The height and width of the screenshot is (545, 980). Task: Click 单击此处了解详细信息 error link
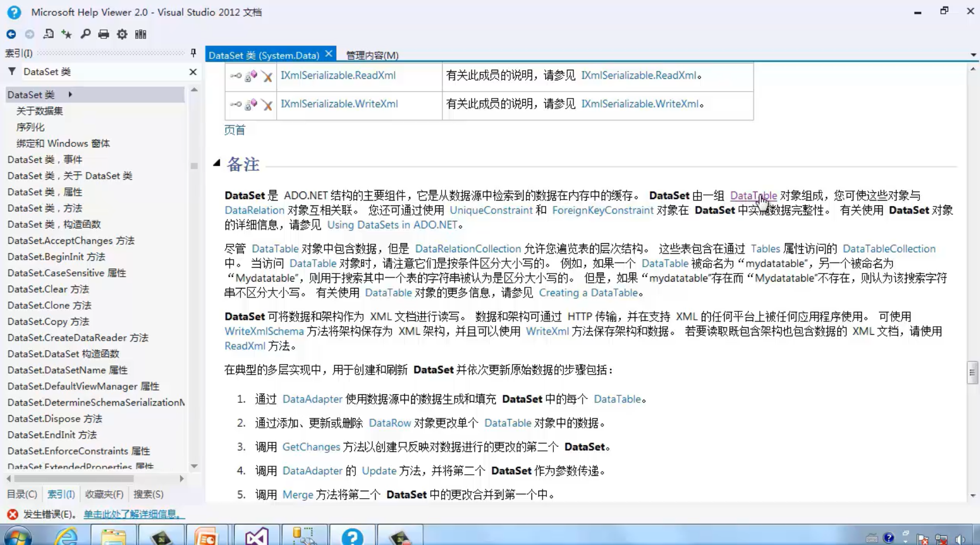pos(134,514)
